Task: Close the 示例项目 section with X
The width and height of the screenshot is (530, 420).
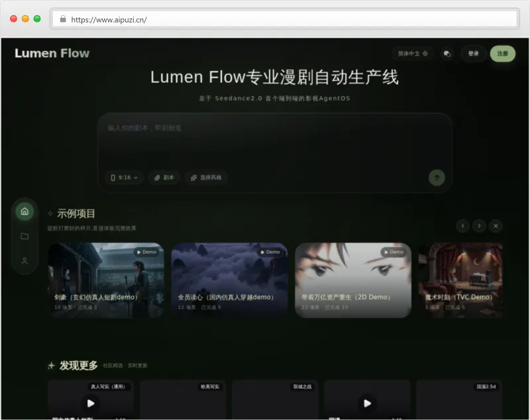Action: point(496,226)
